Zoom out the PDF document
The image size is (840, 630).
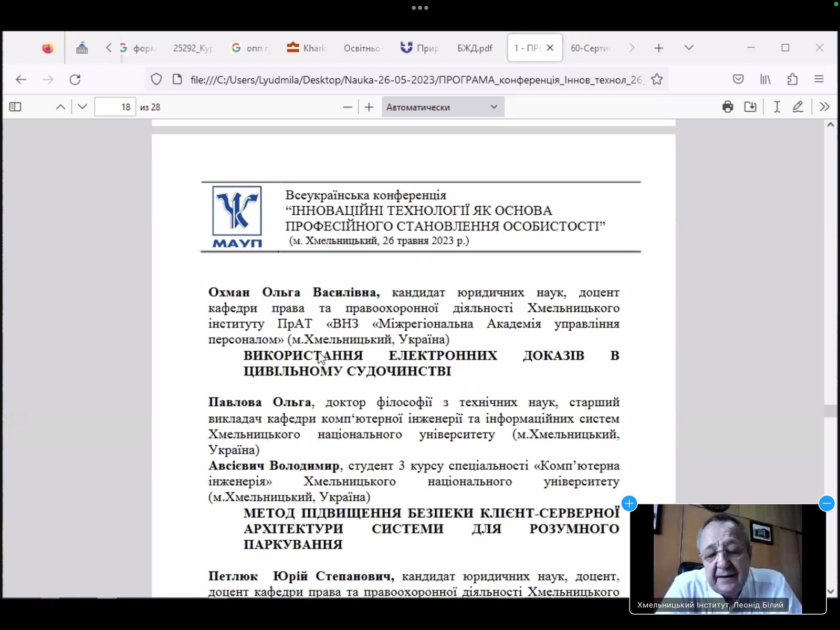[347, 107]
